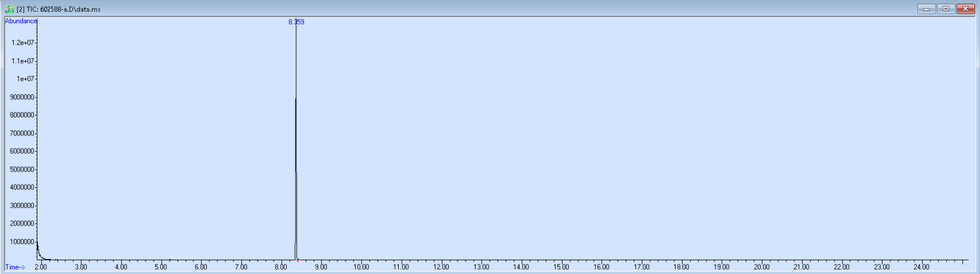Click the 15.00 time axis label
The image size is (980, 274).
tap(561, 267)
